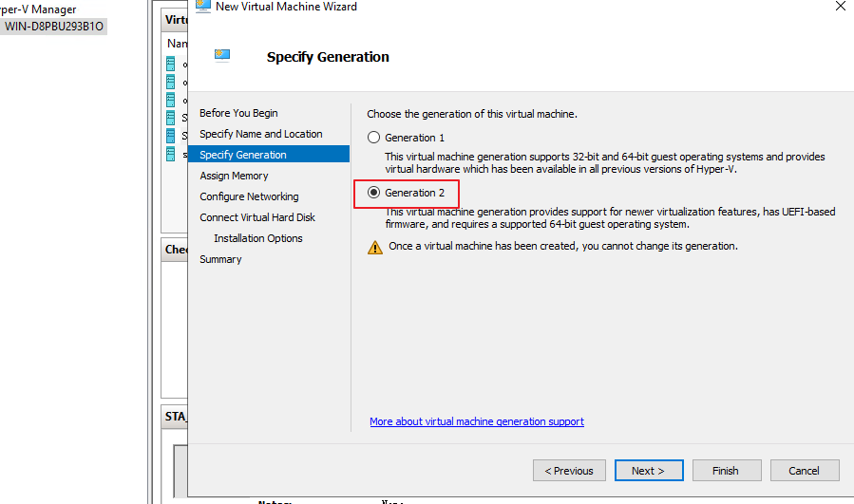This screenshot has width=854, height=504.
Task: Open the Configure Networking step
Action: [x=249, y=196]
